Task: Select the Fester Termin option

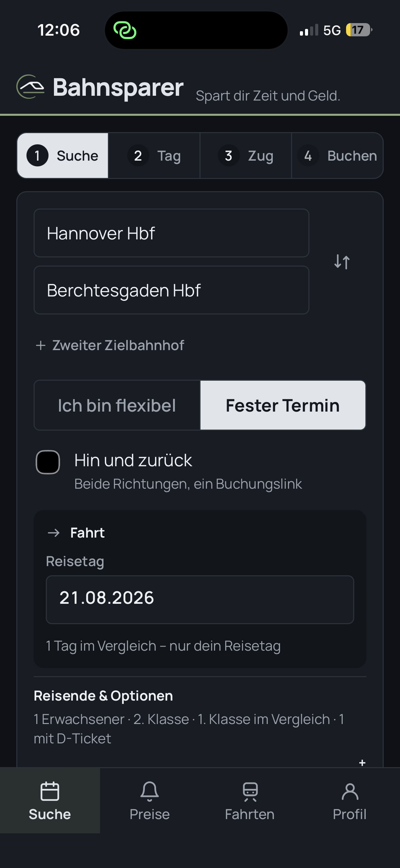Action: (283, 405)
